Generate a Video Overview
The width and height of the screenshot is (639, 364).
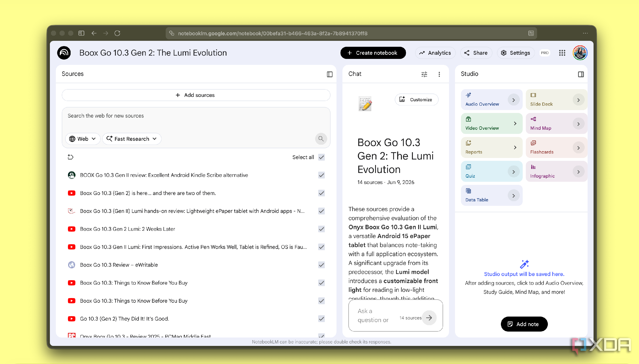click(x=492, y=124)
